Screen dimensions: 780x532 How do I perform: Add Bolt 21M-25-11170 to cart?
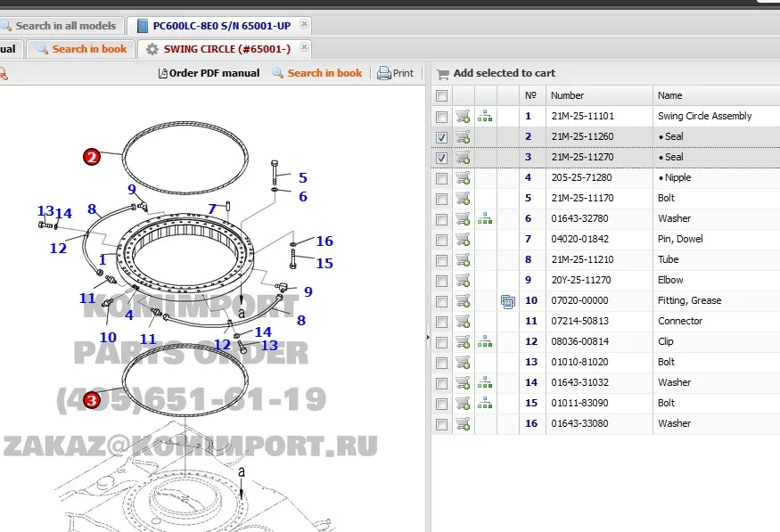[463, 199]
